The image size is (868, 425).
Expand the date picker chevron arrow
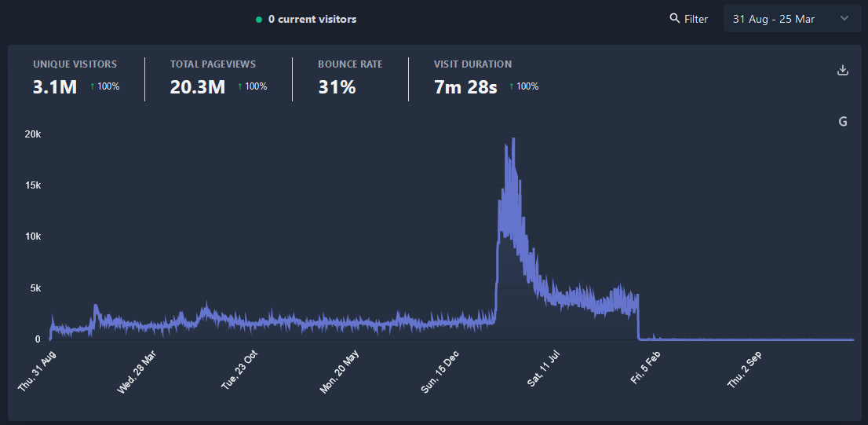844,18
